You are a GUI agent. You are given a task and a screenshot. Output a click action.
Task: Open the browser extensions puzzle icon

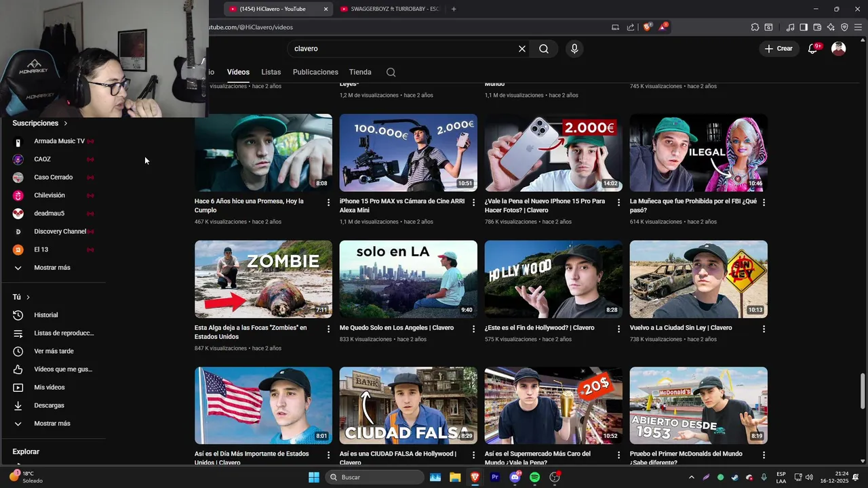(755, 27)
